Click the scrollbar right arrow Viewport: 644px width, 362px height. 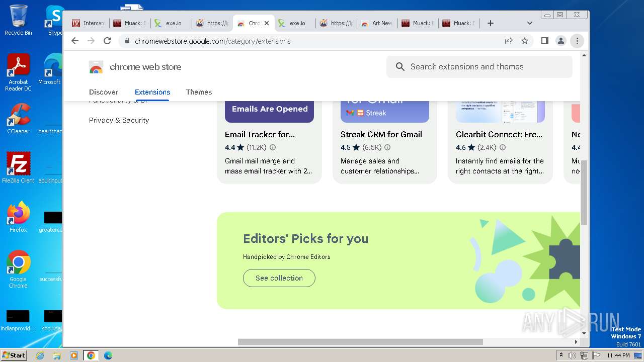576,342
